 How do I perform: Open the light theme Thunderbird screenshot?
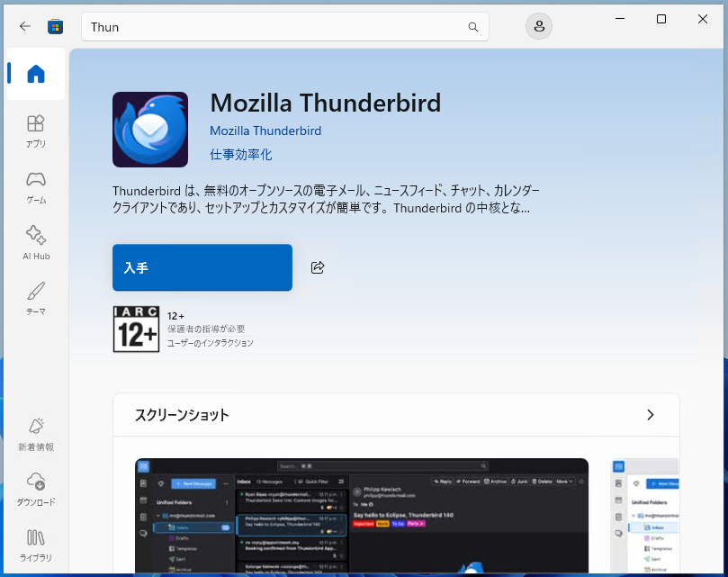644,516
